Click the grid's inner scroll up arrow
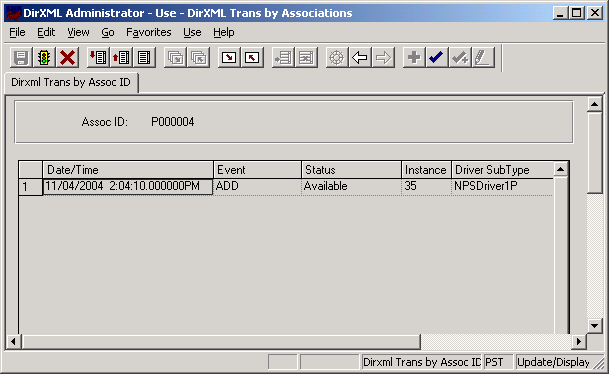Image resolution: width=609 pixels, height=374 pixels. tap(560, 169)
